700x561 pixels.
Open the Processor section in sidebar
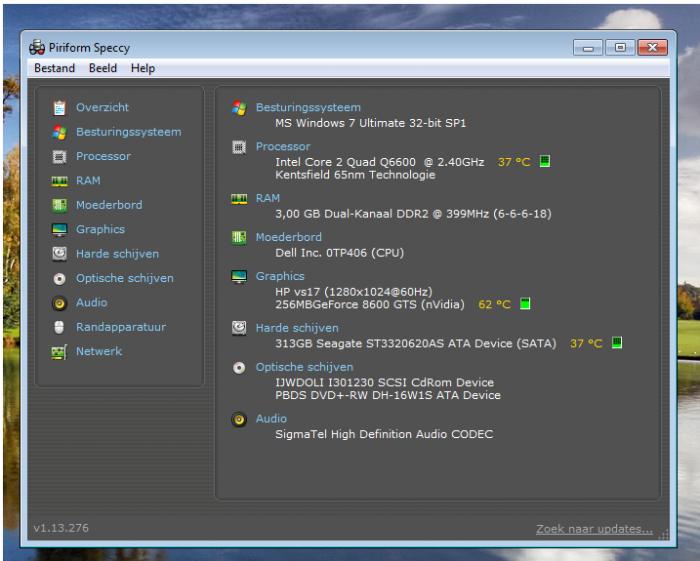coord(104,156)
